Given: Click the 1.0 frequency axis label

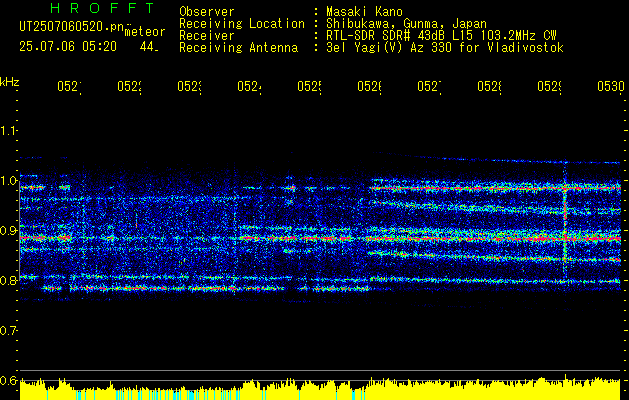Looking at the screenshot, I should click(8, 181).
